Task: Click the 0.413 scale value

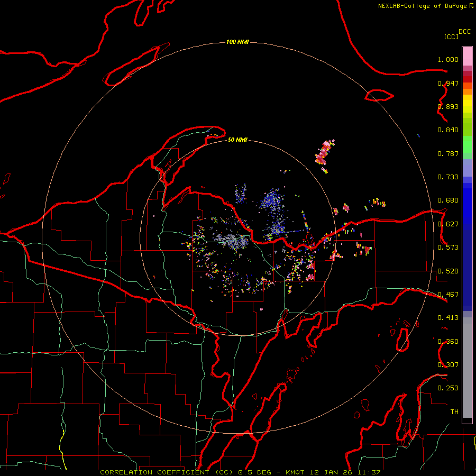Action: pyautogui.click(x=448, y=318)
